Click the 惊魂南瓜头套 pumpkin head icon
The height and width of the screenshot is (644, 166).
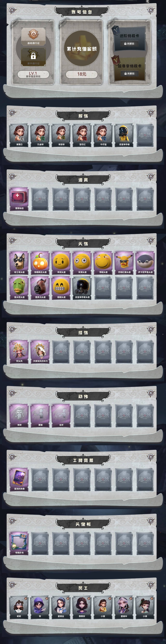tap(40, 263)
